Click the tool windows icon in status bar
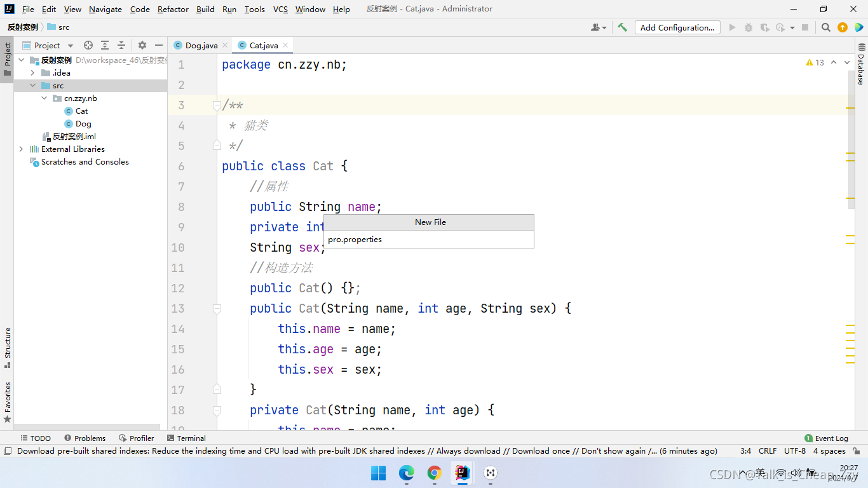Image resolution: width=868 pixels, height=488 pixels. (7, 451)
